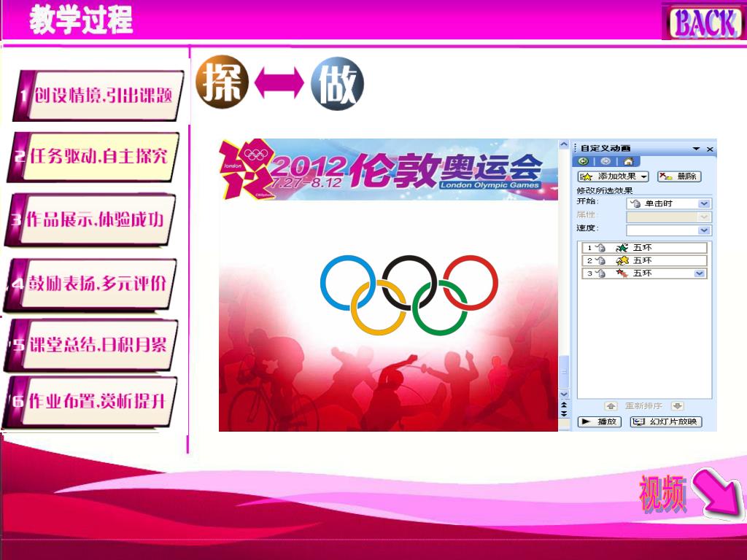Image resolution: width=747 pixels, height=560 pixels.
Task: Click the 修改所选效果 label
Action: pyautogui.click(x=605, y=190)
